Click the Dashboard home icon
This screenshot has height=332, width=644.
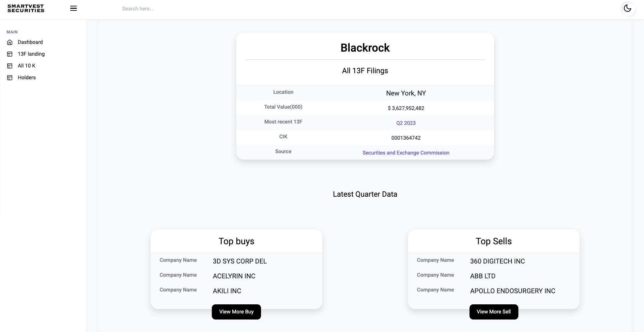(x=10, y=42)
